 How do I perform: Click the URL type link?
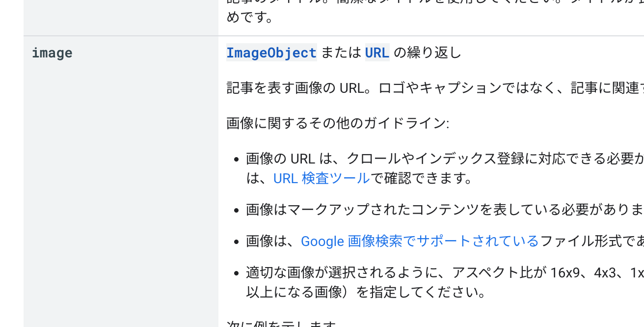click(377, 53)
